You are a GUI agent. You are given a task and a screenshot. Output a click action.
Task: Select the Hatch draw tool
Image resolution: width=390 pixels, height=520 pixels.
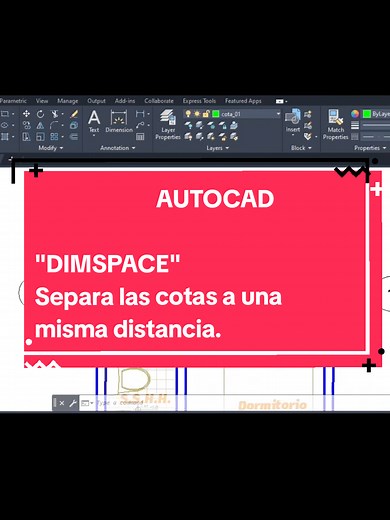click(x=5, y=136)
